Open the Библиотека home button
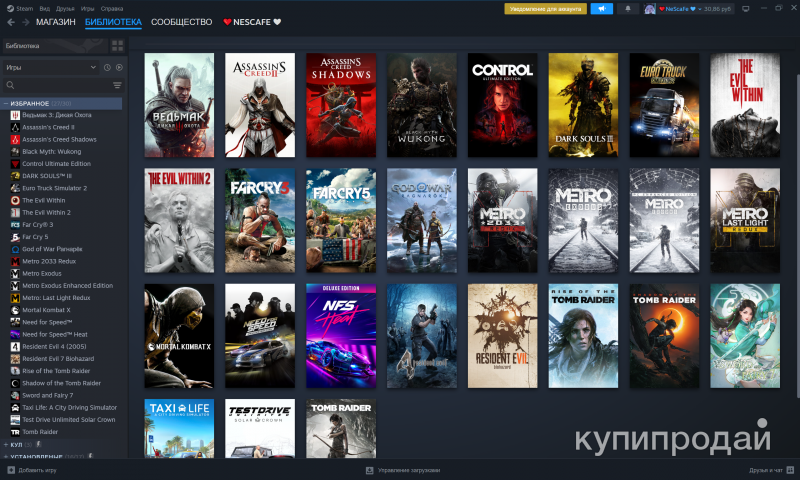The width and height of the screenshot is (800, 480). click(55, 46)
